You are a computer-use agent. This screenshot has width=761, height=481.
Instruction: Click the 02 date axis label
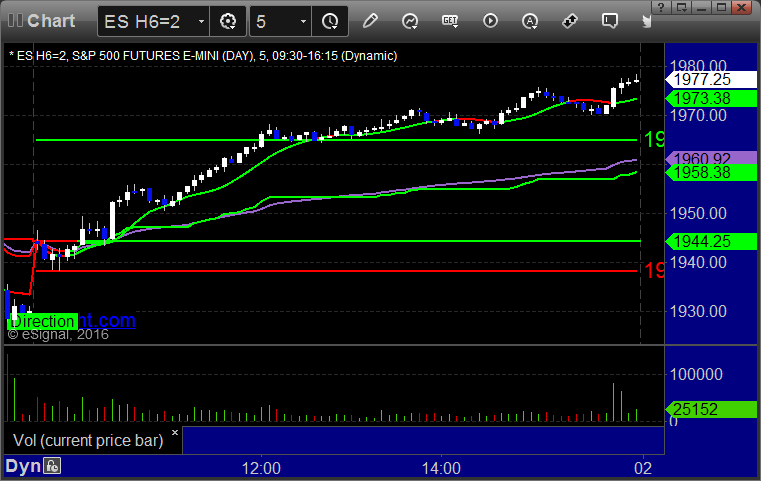point(643,468)
